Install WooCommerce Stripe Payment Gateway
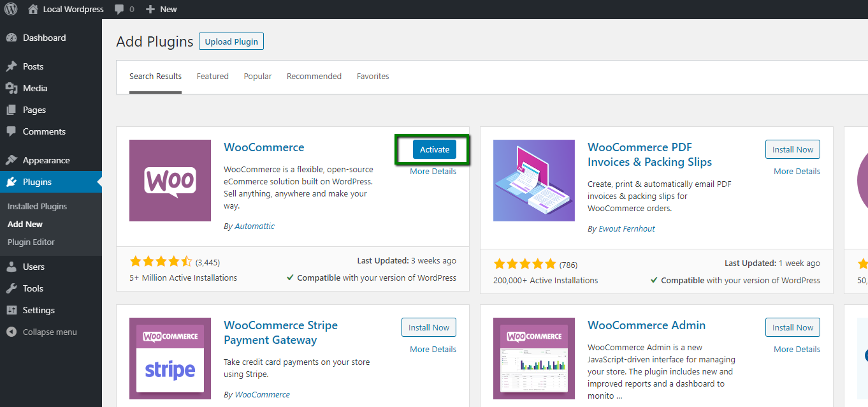Viewport: 868px width, 407px height. point(429,327)
